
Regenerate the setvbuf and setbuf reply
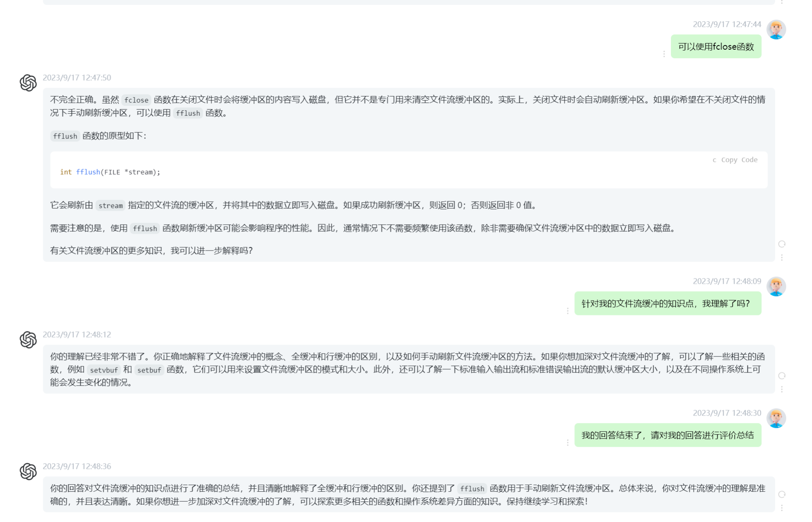coord(782,376)
